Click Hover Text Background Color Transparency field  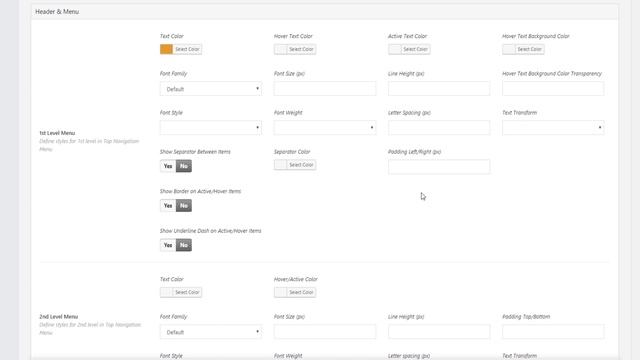pos(553,89)
